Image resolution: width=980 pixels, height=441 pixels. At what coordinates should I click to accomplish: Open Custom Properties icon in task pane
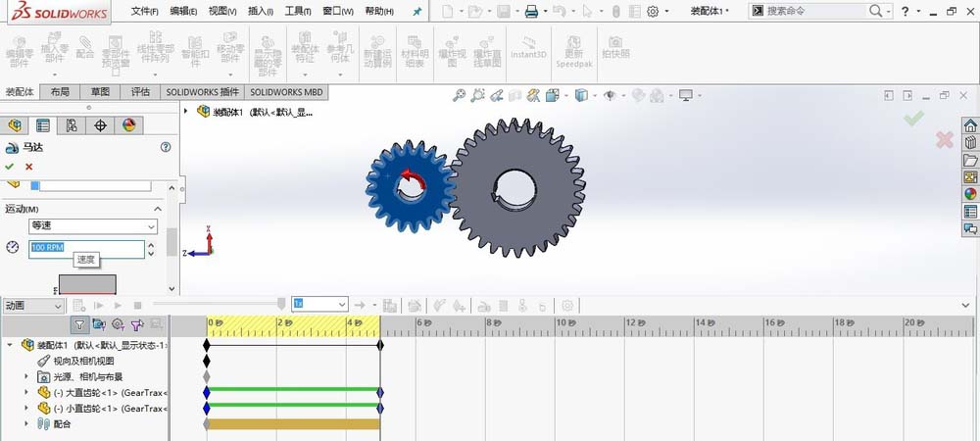pyautogui.click(x=970, y=211)
